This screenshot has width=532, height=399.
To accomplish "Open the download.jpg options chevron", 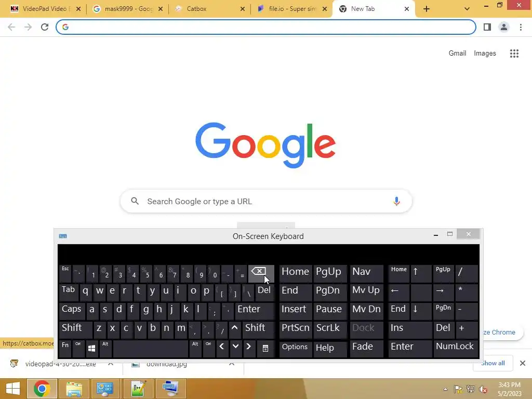I will (x=232, y=364).
